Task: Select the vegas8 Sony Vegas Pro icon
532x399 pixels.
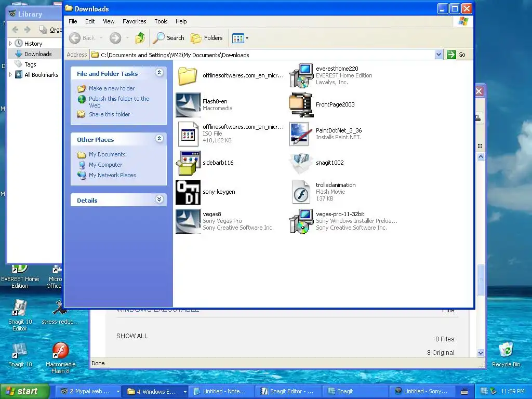Action: (x=188, y=221)
